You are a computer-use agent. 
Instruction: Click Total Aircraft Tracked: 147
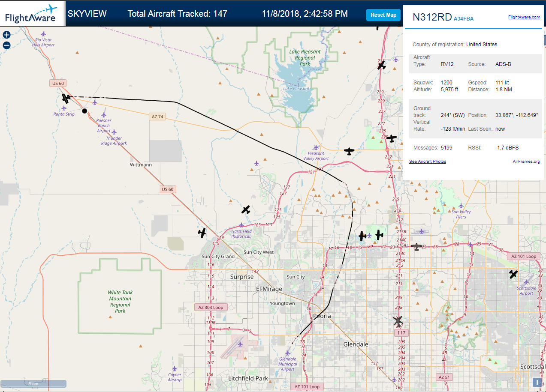pos(178,14)
